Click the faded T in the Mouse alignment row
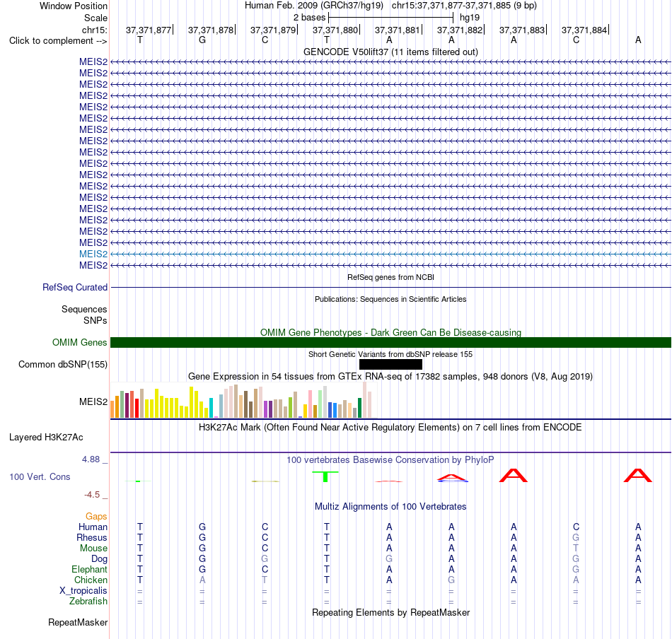 pos(576,549)
